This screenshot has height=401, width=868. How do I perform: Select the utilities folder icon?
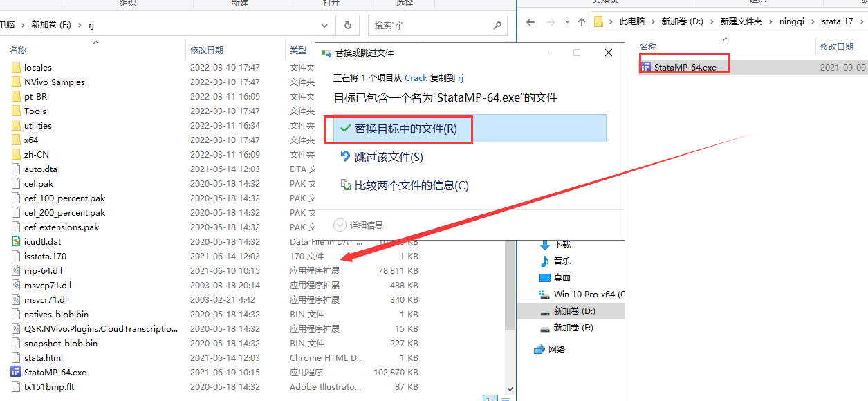coord(17,125)
